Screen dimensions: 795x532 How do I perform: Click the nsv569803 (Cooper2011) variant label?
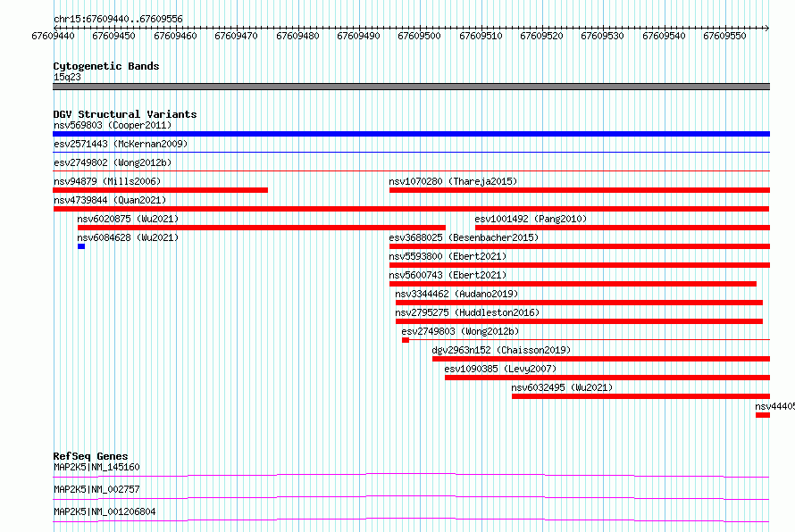click(x=113, y=125)
